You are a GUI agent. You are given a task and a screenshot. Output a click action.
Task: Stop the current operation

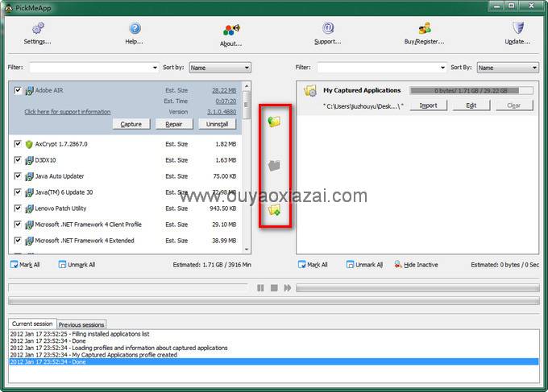(x=274, y=288)
